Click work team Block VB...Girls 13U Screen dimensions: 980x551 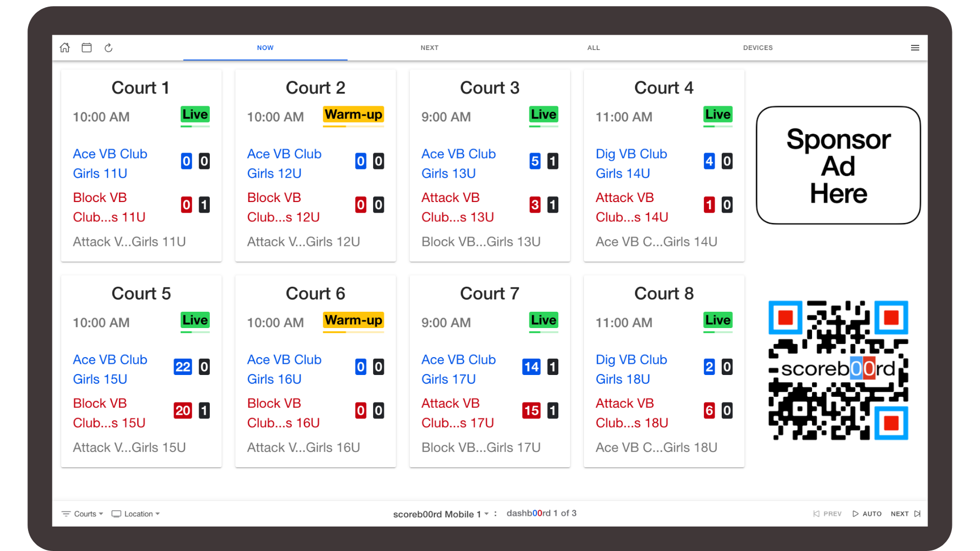point(481,242)
